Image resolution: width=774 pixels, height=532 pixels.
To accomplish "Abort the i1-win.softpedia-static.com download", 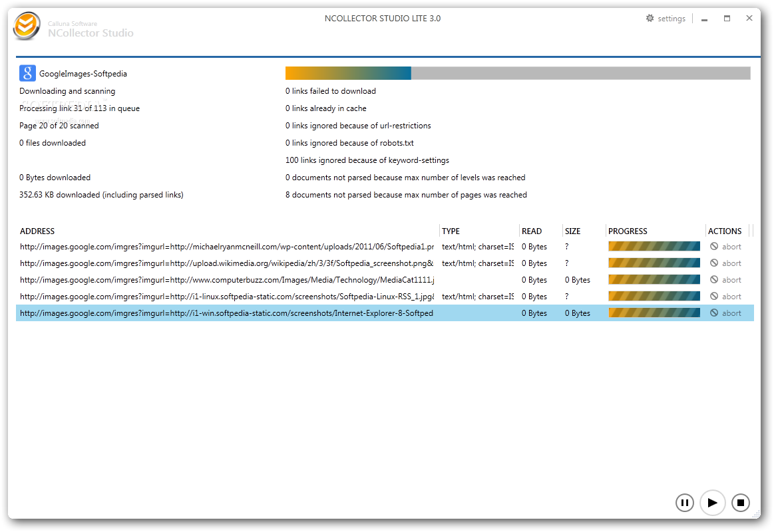I will click(x=725, y=313).
